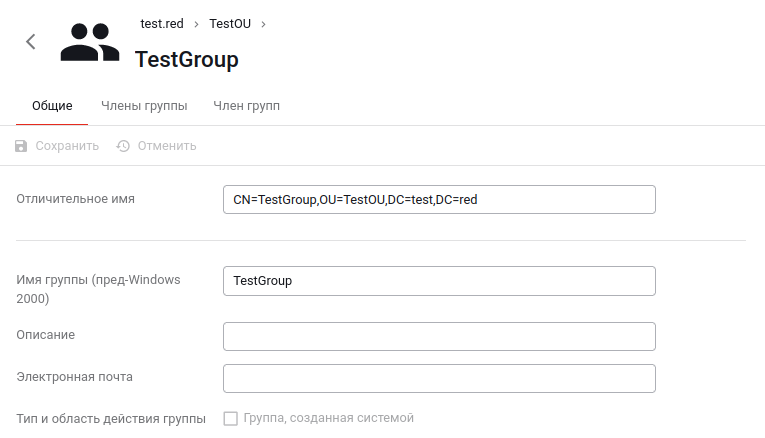The image size is (765, 438).
Task: Go back using the left arrow icon
Action: pos(31,41)
